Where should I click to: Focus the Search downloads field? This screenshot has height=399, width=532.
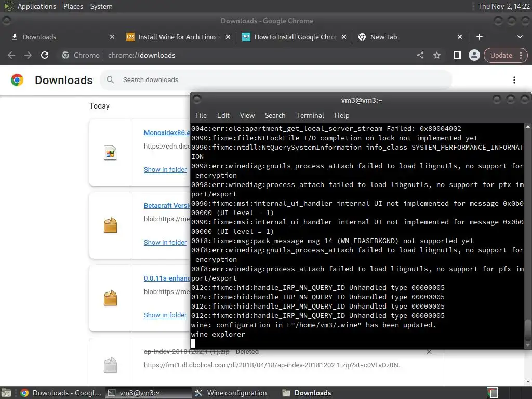(x=275, y=79)
